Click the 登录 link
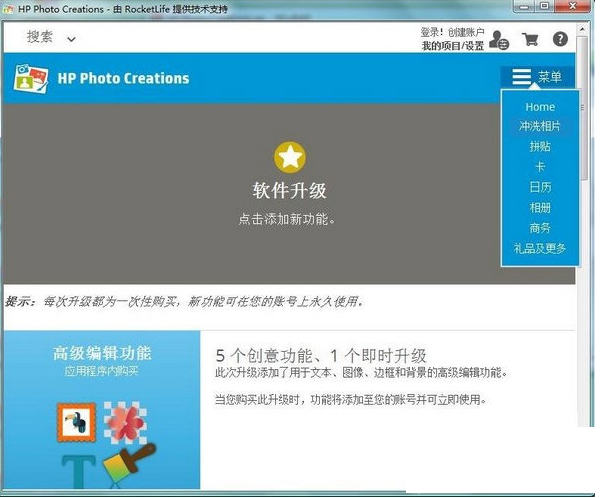Viewport: 603px width, 498px height. 430,32
